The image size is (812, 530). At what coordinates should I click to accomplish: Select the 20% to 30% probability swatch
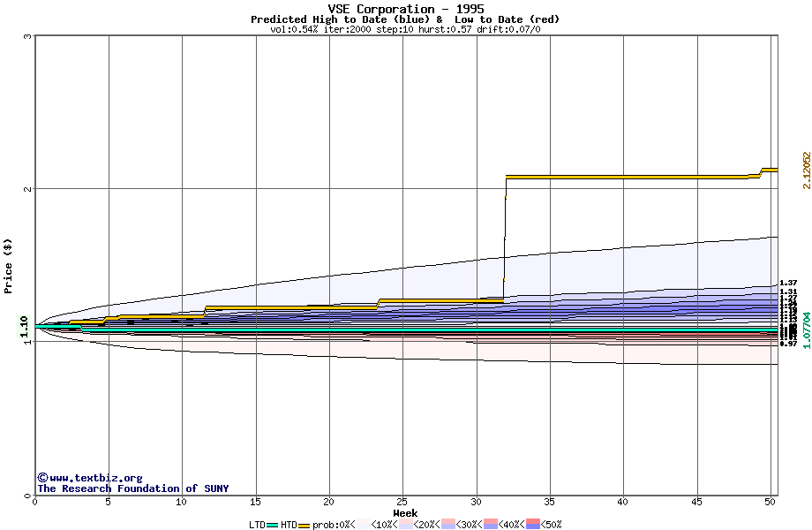click(448, 524)
